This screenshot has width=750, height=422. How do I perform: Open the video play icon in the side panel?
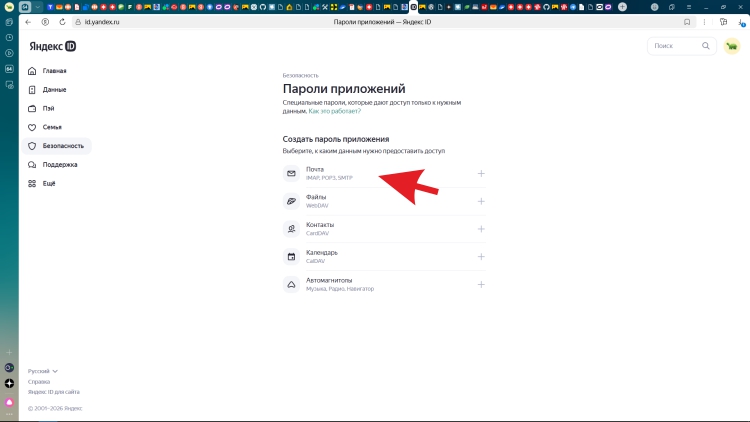point(9,53)
